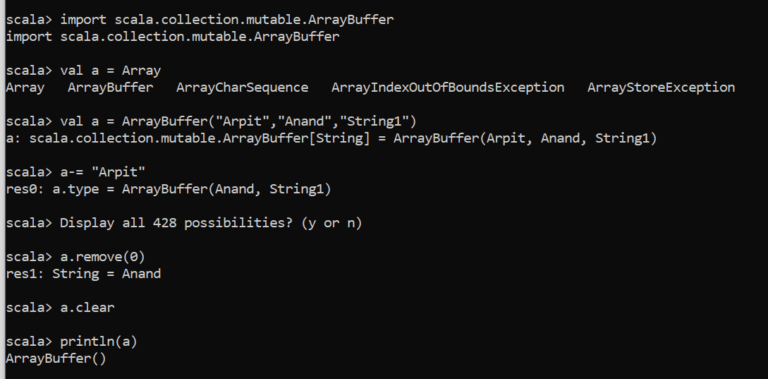The height and width of the screenshot is (379, 768).
Task: Click the res1: String = Anand output
Action: coord(83,274)
